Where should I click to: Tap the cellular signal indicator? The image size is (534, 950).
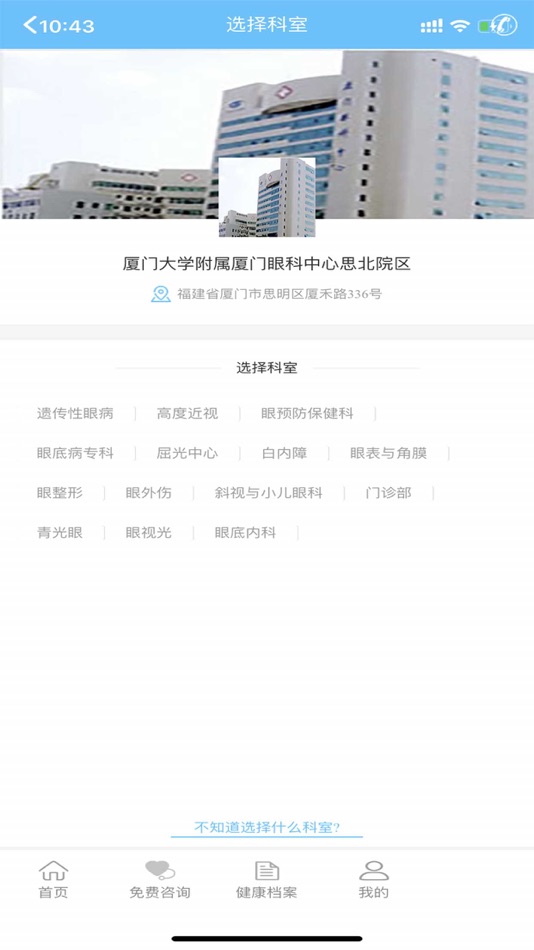432,26
